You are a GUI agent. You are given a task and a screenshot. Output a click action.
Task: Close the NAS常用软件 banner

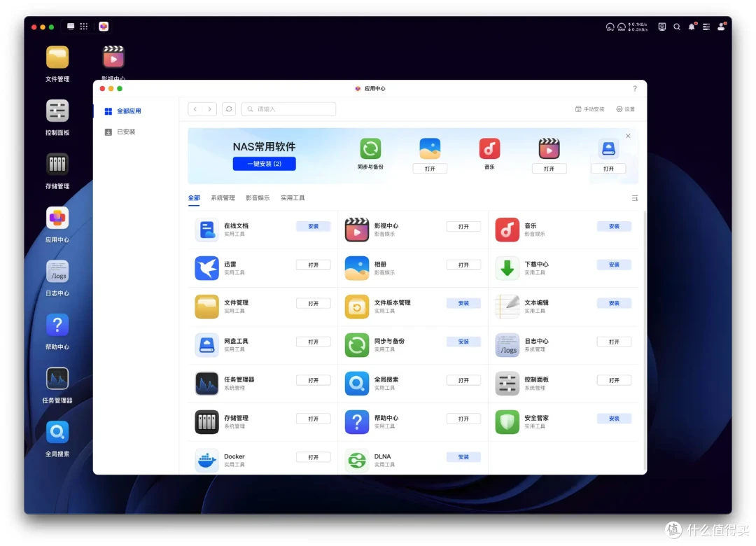[628, 136]
